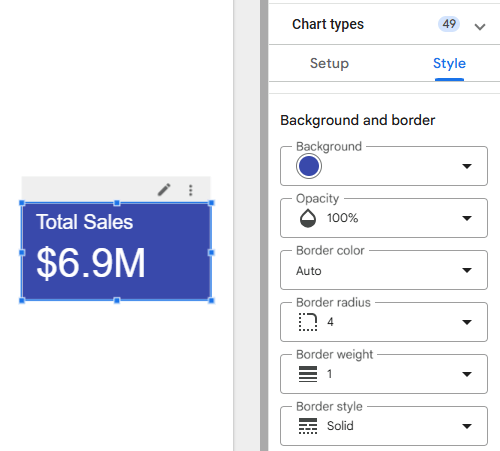The image size is (500, 451).
Task: Click the blue background color swatch
Action: pos(309,166)
